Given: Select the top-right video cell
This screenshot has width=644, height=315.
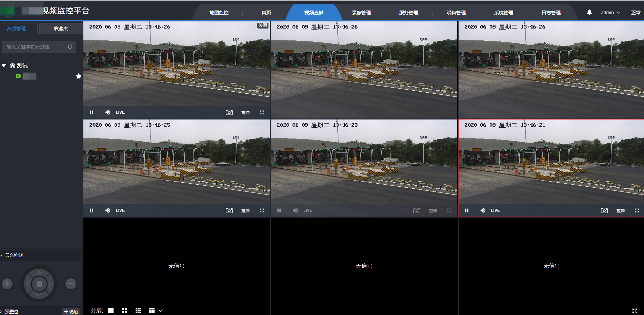Looking at the screenshot, I should pyautogui.click(x=551, y=70).
